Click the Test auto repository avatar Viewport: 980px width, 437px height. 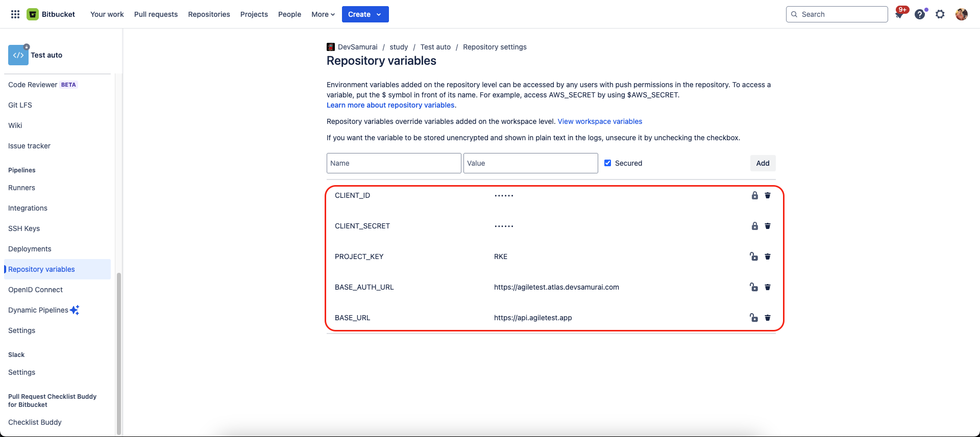pyautogui.click(x=18, y=55)
